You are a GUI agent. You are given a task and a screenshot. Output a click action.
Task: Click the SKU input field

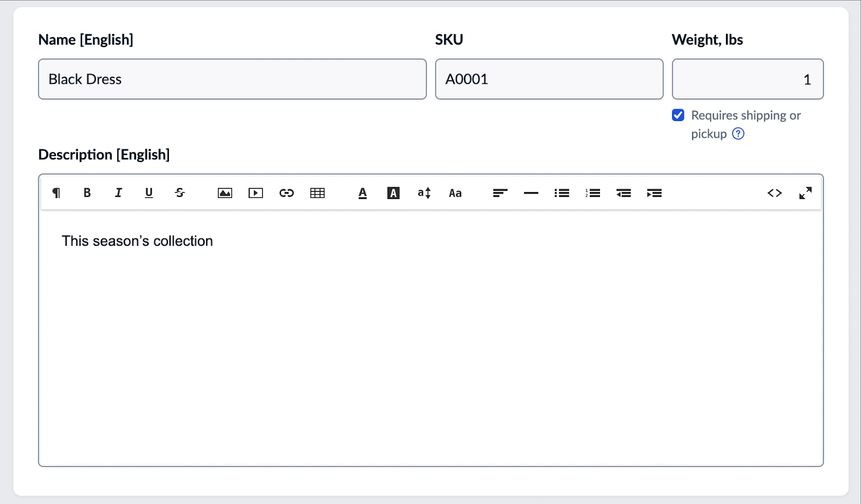coord(549,79)
